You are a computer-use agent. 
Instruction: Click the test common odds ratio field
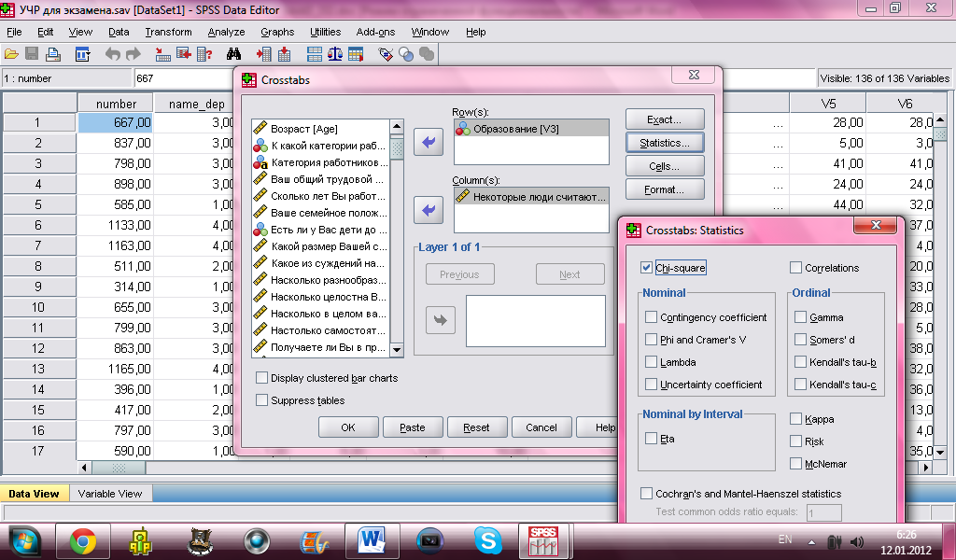click(824, 512)
